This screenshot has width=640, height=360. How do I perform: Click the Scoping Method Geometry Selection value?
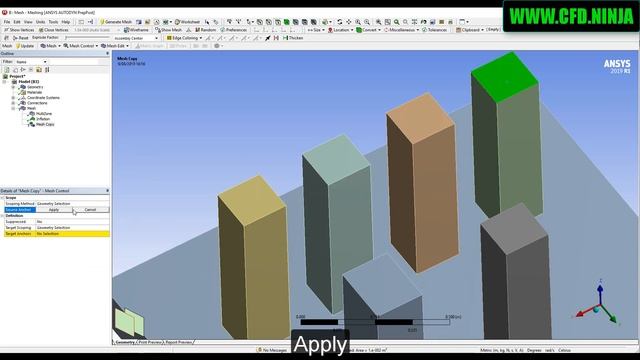pos(73,203)
